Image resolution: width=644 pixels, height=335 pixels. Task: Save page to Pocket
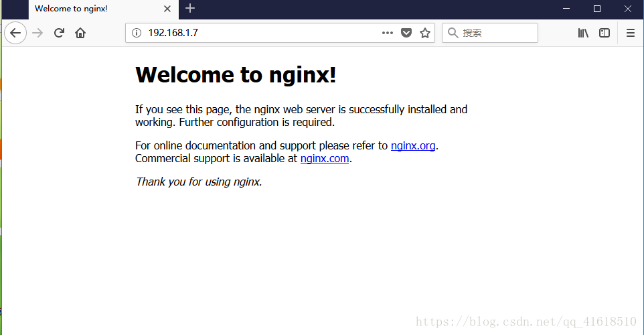(x=406, y=33)
